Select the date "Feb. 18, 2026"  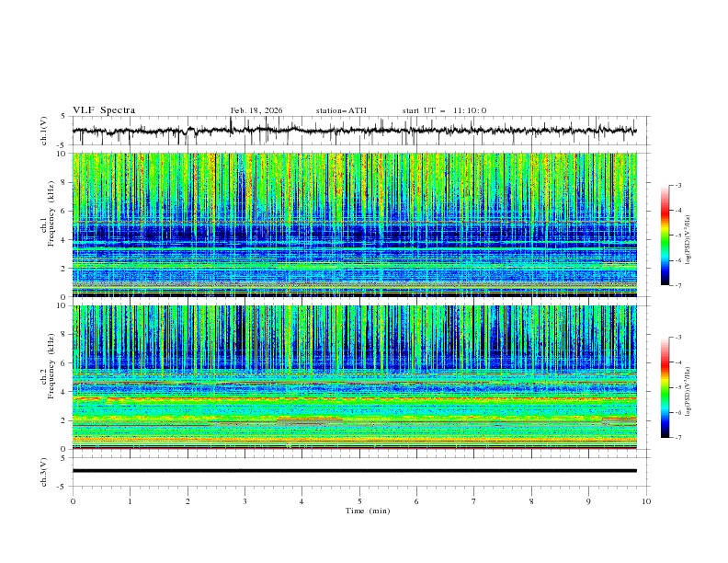(256, 110)
